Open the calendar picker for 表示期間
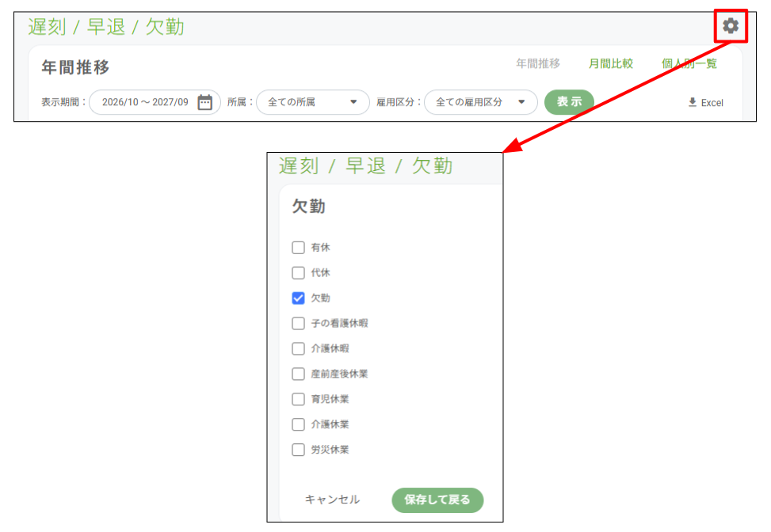This screenshot has width=771, height=532. click(204, 102)
